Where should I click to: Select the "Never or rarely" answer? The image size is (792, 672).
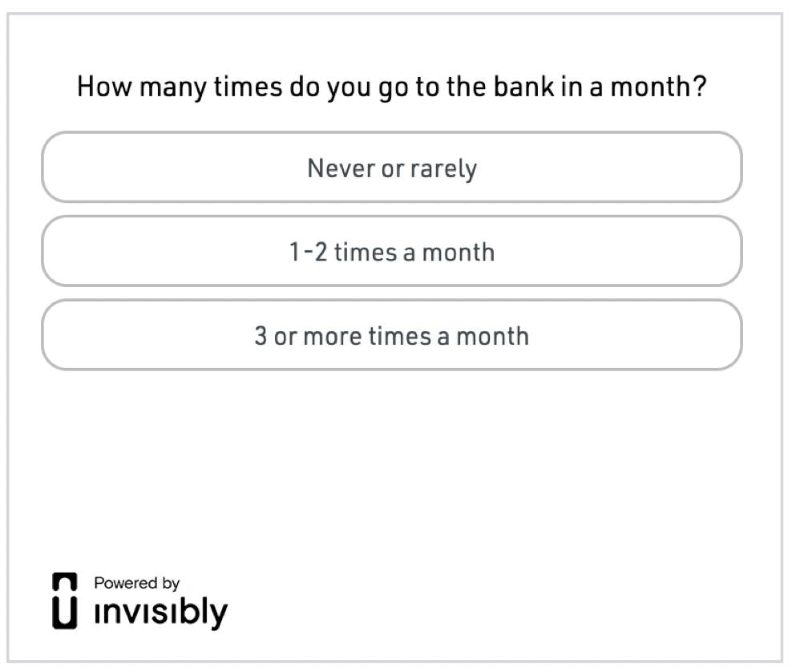coord(392,168)
